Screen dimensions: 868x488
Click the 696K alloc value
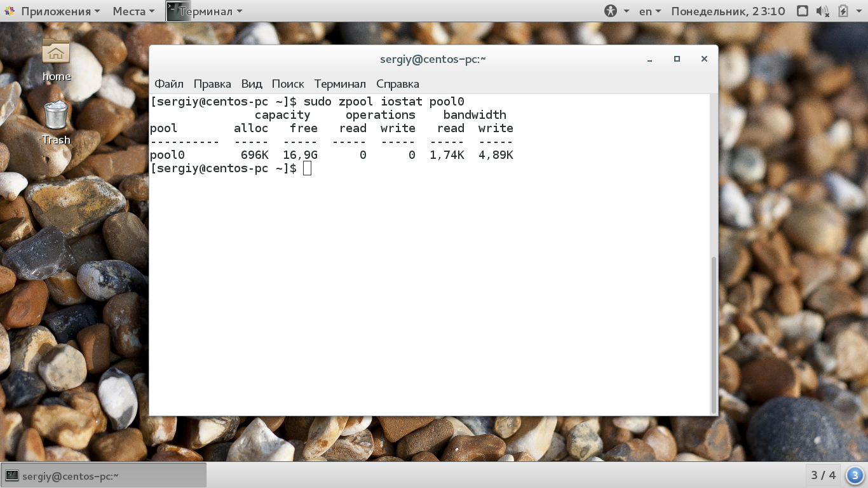(x=254, y=155)
